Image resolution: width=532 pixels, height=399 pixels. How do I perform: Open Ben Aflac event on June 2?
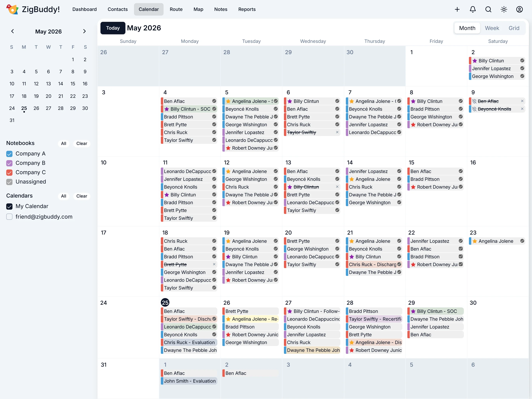click(x=251, y=373)
